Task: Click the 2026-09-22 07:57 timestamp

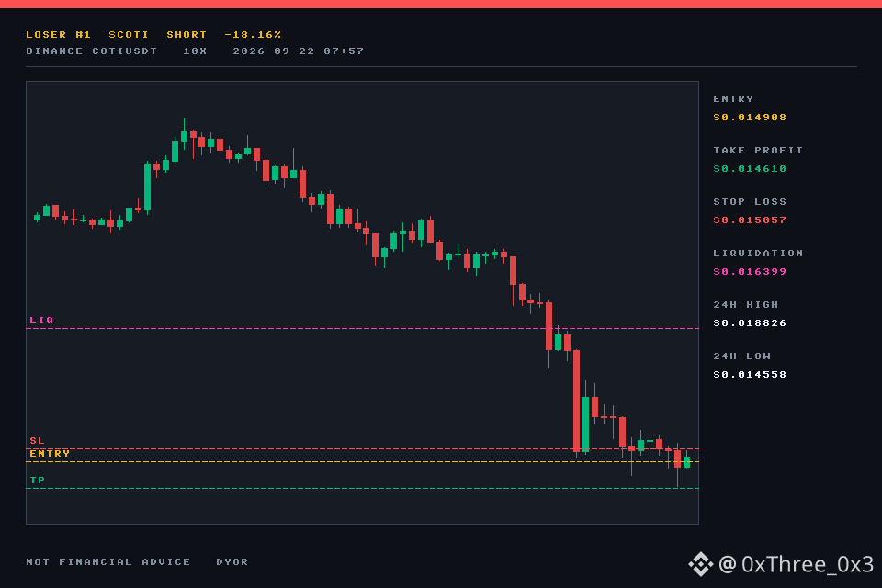Action: 298,51
